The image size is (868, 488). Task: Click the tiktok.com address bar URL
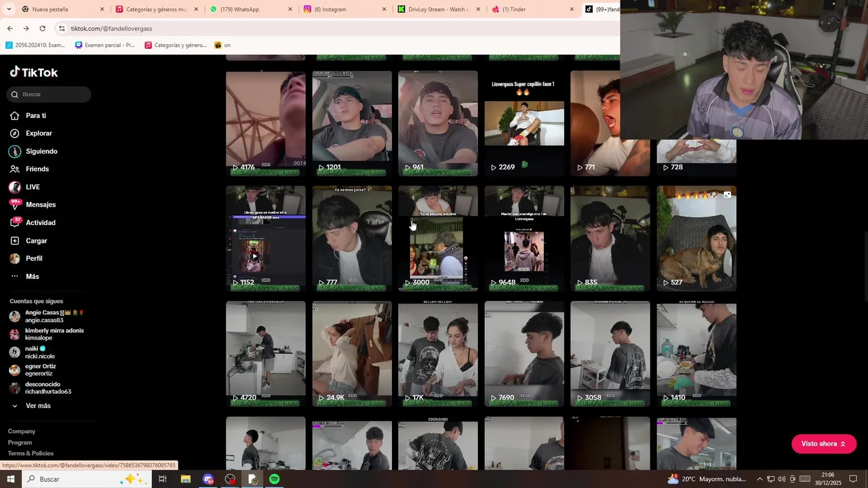click(x=111, y=28)
